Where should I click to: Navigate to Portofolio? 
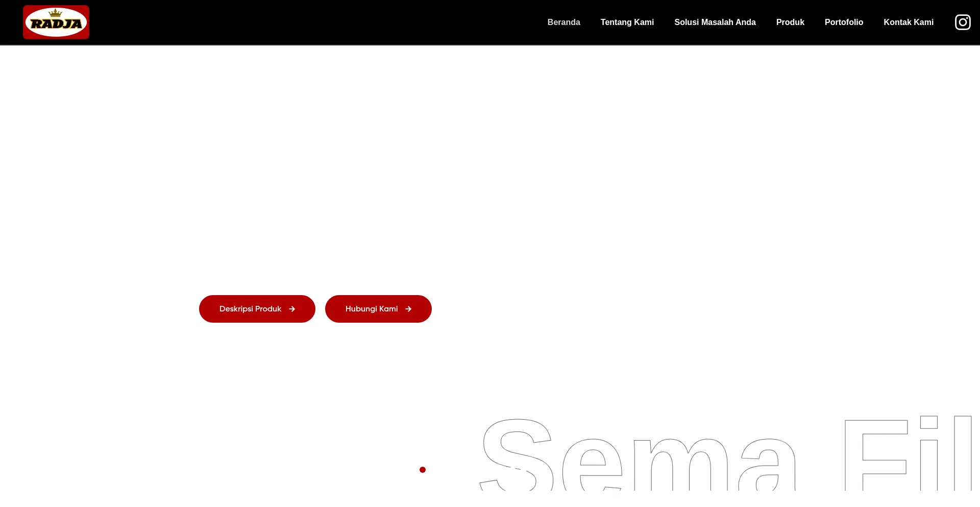[x=844, y=22]
